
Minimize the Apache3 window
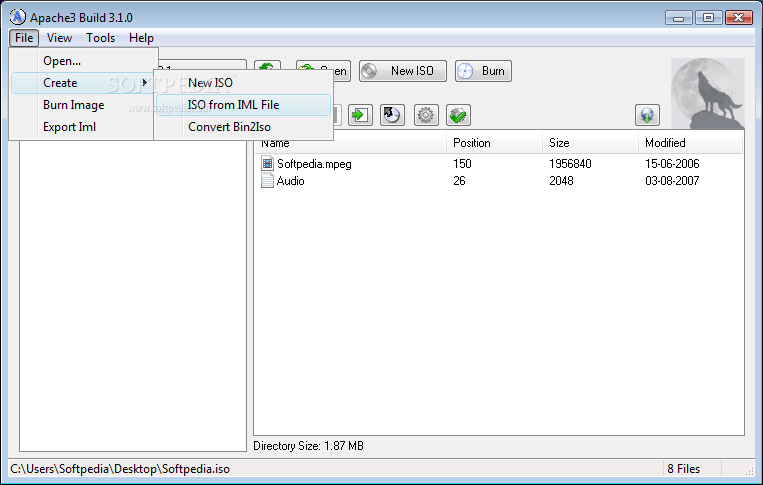coord(678,18)
